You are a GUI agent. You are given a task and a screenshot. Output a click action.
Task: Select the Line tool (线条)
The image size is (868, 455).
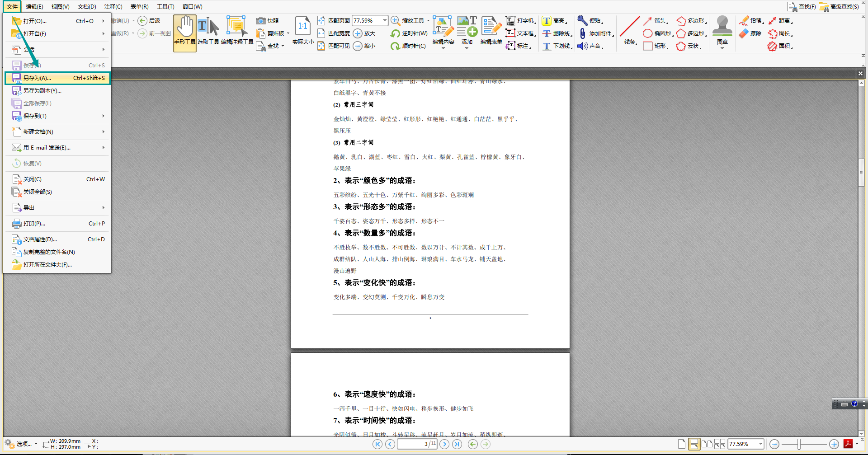[630, 31]
